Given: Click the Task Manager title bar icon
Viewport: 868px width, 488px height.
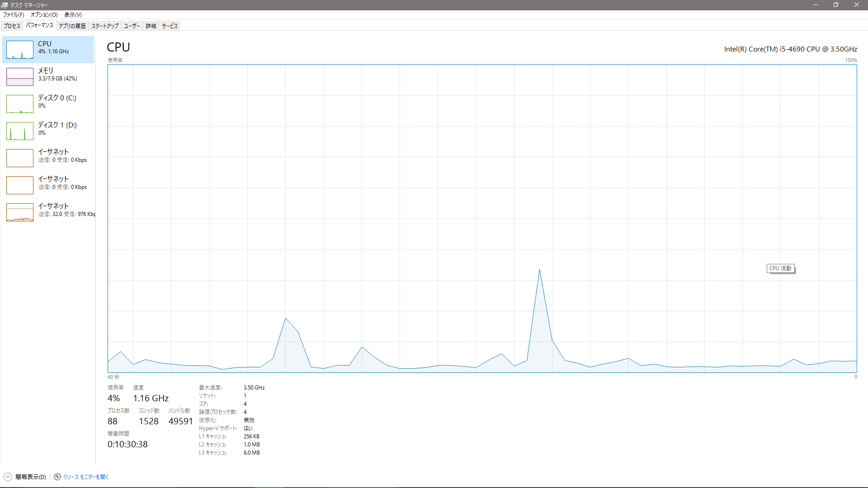Looking at the screenshot, I should point(5,5).
